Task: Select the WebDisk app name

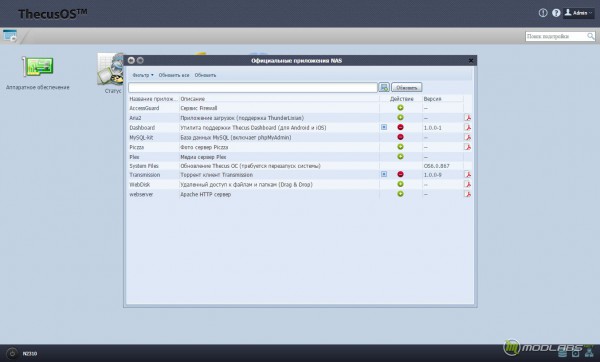Action: [x=139, y=184]
